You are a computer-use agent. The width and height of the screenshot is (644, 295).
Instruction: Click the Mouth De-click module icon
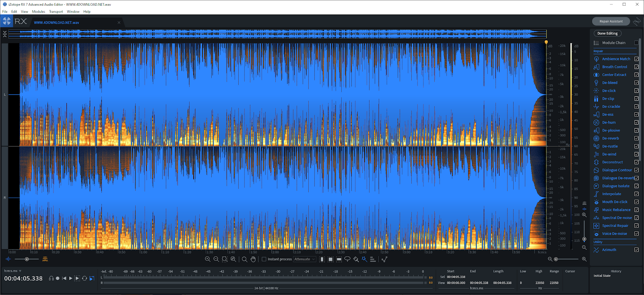coord(597,202)
